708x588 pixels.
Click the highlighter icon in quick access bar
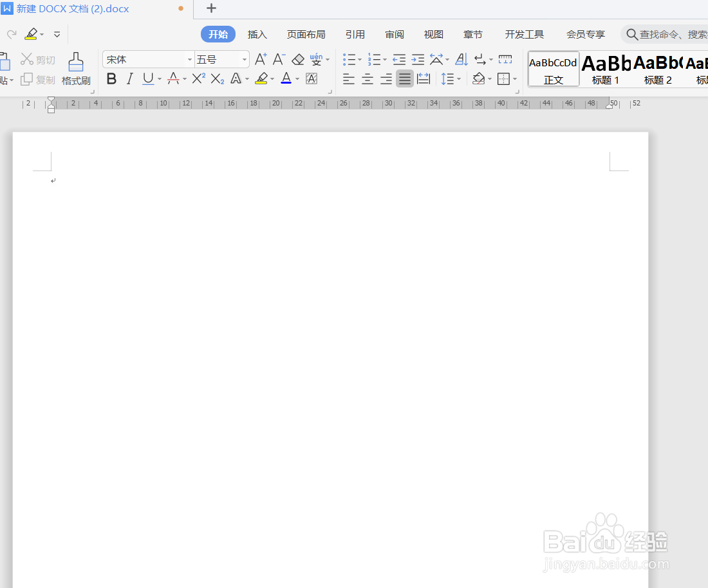pyautogui.click(x=31, y=34)
